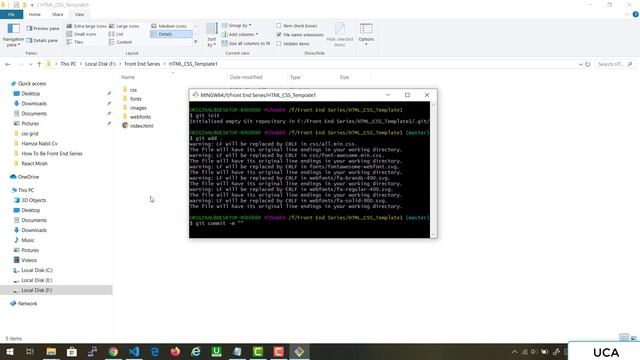Open the Add columns dropdown

click(x=240, y=34)
